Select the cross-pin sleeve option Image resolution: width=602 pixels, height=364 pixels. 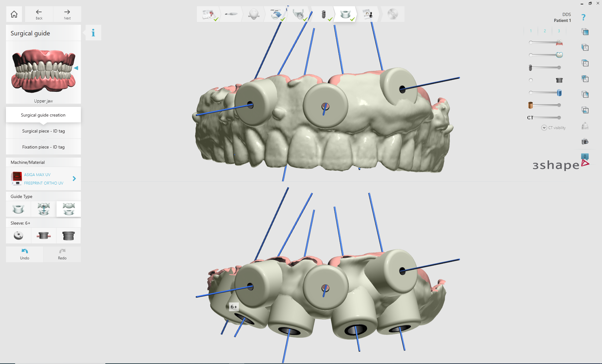click(x=43, y=236)
